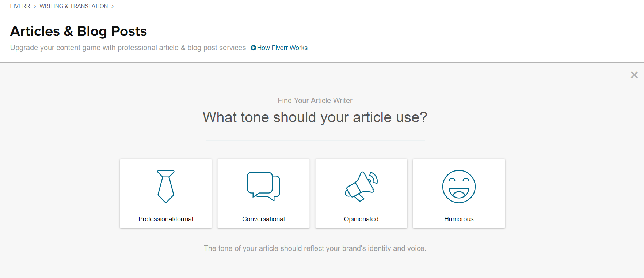
Task: Click the laughing face icon for Humorous
Action: point(459,187)
